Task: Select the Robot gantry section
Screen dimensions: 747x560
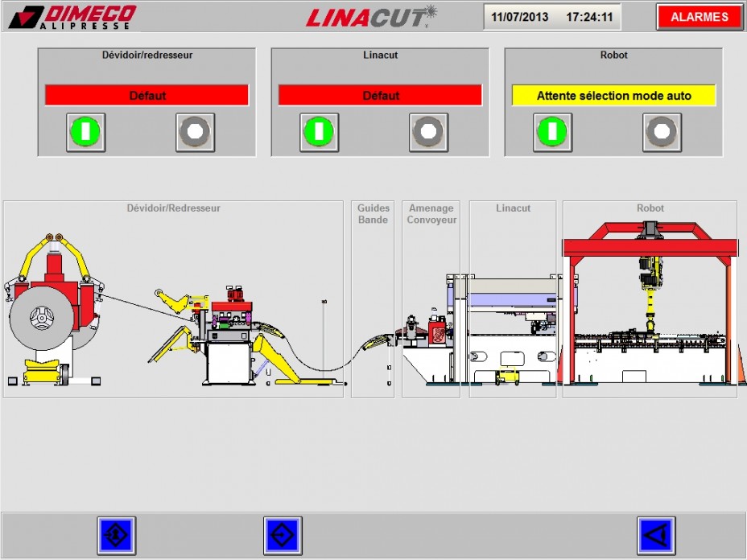Action: pos(650,299)
